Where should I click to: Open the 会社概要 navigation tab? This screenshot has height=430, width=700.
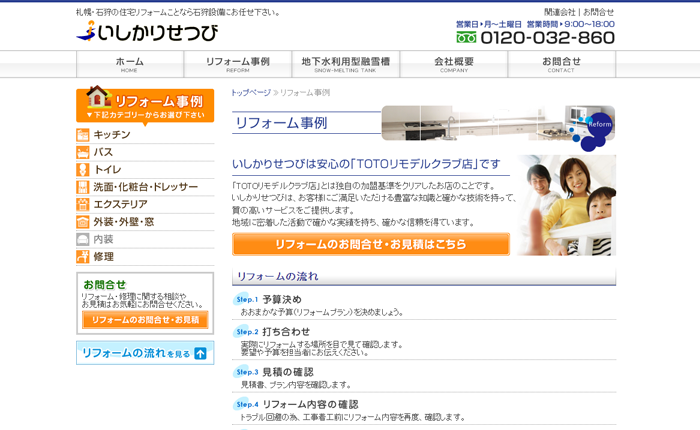click(454, 64)
